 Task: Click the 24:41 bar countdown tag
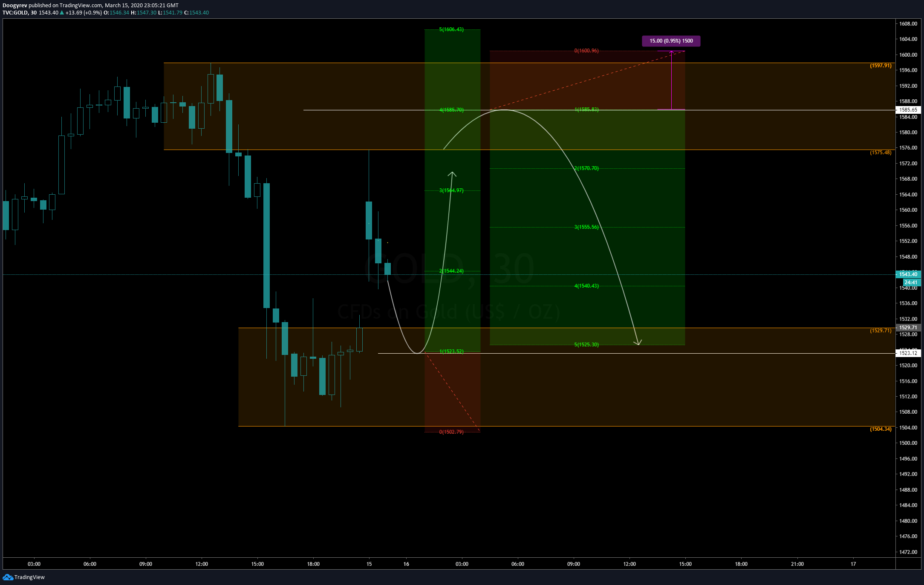tap(911, 282)
